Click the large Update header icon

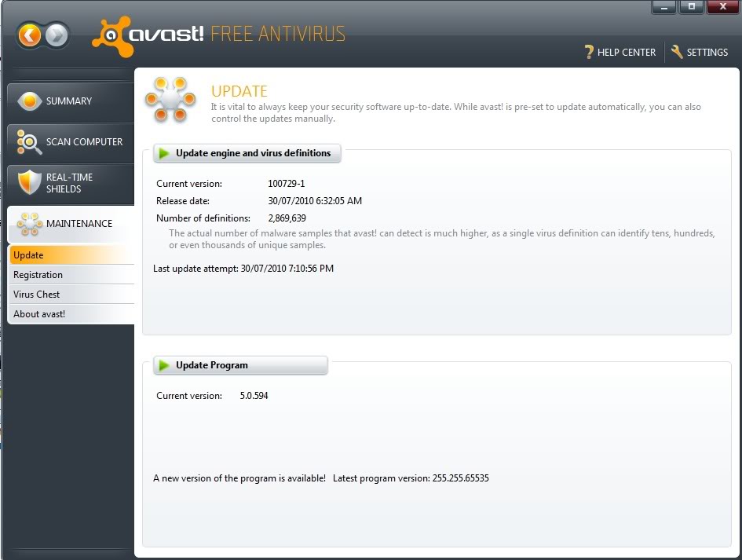[x=170, y=99]
